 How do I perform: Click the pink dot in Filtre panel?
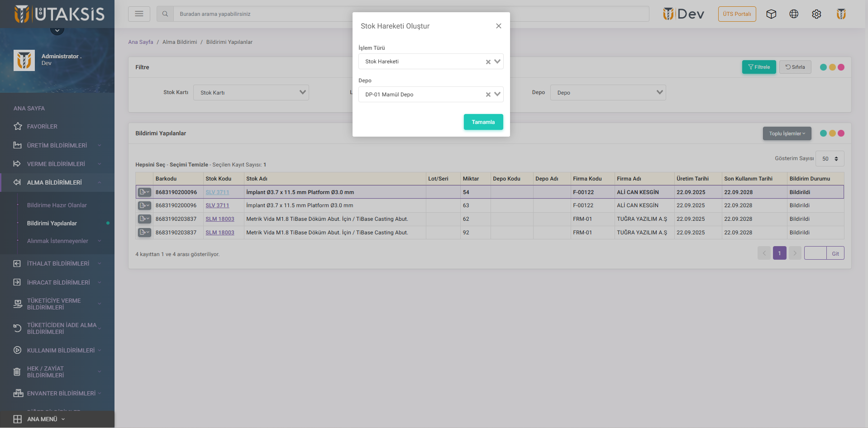tap(841, 67)
